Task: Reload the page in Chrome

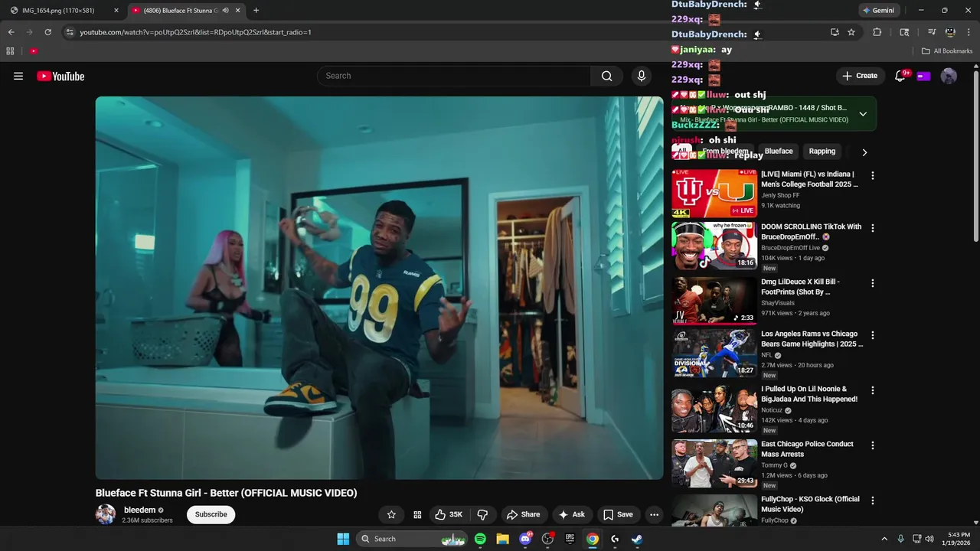Action: tap(48, 32)
